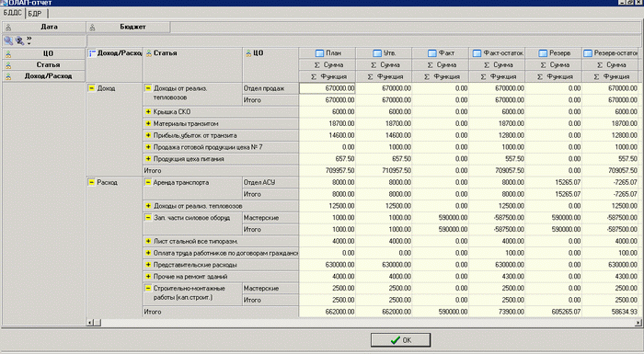Expand Продукция цеха питания row
The image size is (644, 354).
tap(148, 159)
